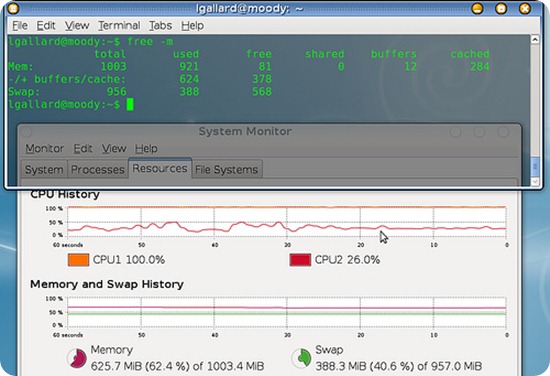The width and height of the screenshot is (550, 376).
Task: Click the Swap free value 568
Action: tap(262, 92)
